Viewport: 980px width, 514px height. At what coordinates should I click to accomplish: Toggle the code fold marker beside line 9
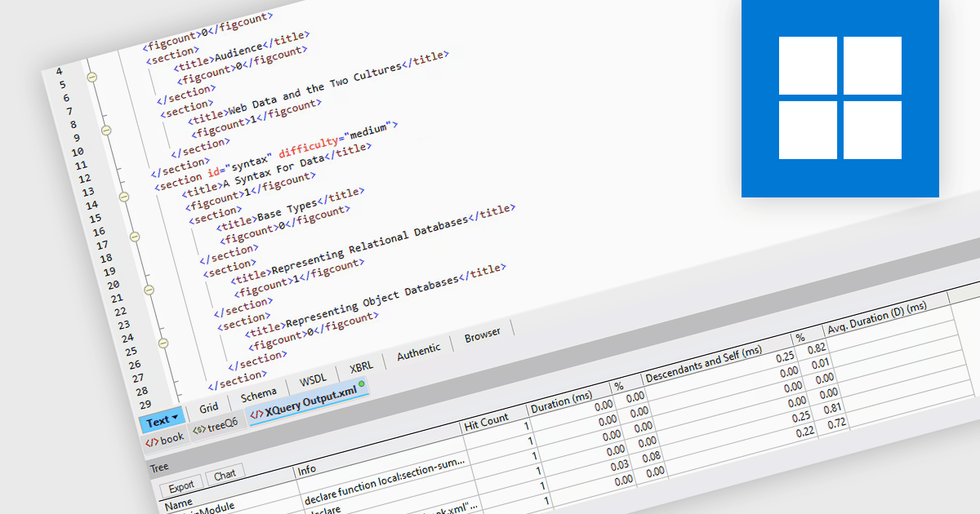[105, 131]
